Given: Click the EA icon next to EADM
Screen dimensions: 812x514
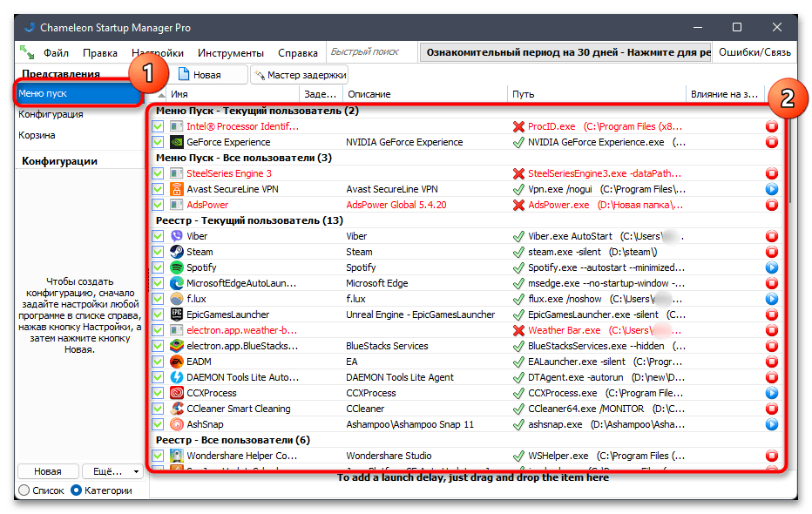Looking at the screenshot, I should (x=177, y=362).
